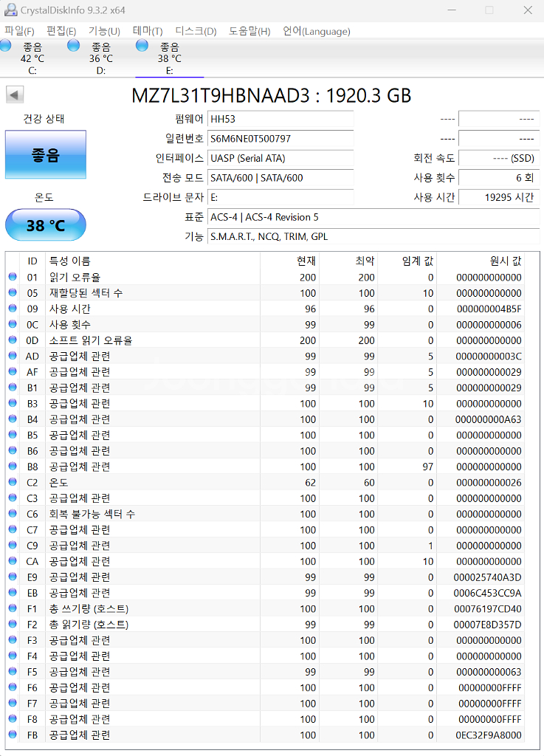Screen dimensions: 544x756
Task: Click status dot for ID F2 row
Action: click(13, 625)
